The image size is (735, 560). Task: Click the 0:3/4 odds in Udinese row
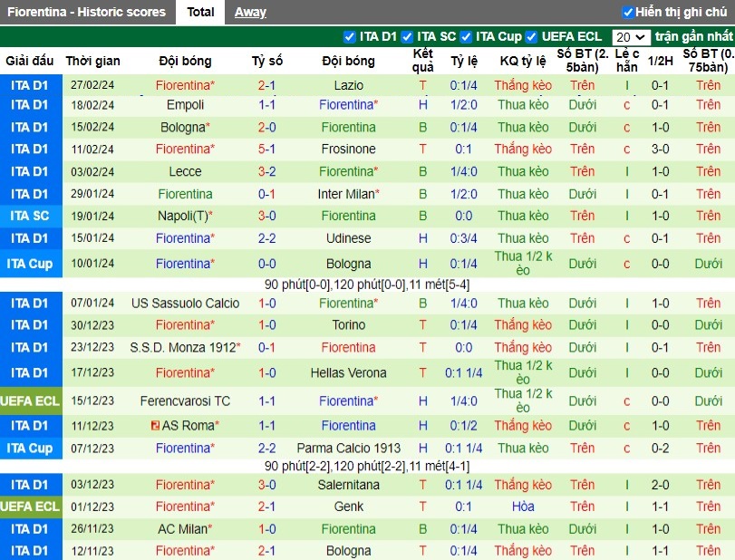coord(464,238)
